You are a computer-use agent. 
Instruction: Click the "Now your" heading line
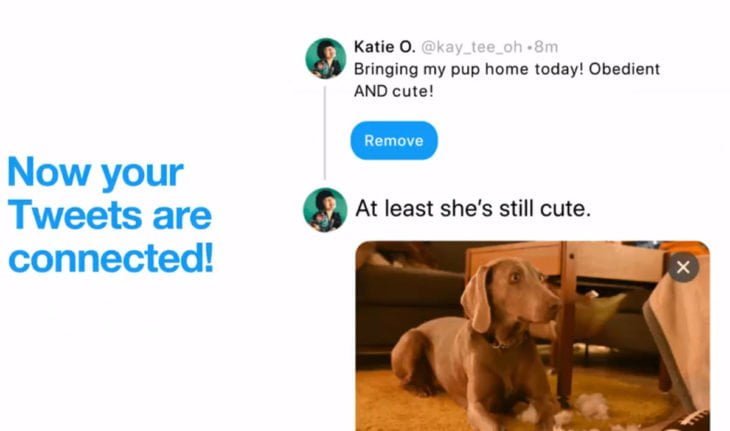point(95,173)
